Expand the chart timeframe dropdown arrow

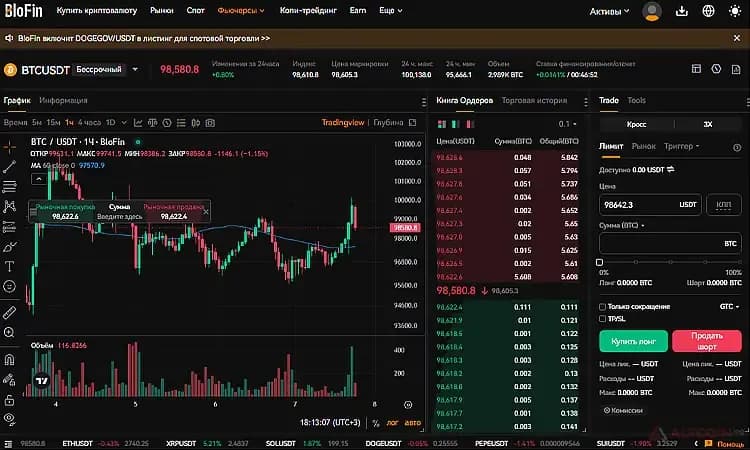coord(124,123)
